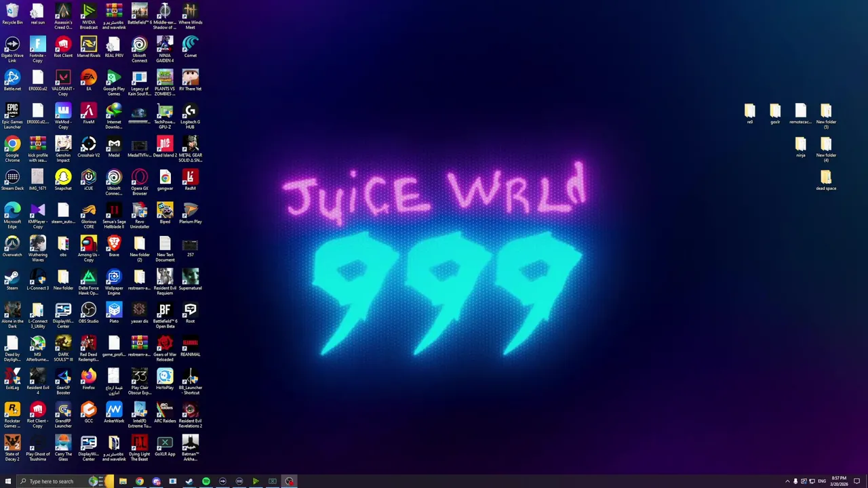Select the GoXLR App desktop icon

tap(165, 446)
